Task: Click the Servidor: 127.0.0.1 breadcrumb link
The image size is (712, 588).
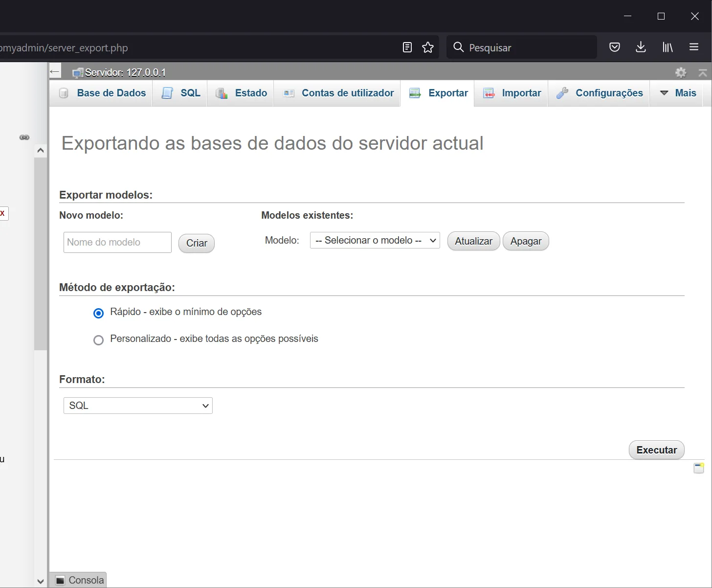Action: [x=125, y=72]
